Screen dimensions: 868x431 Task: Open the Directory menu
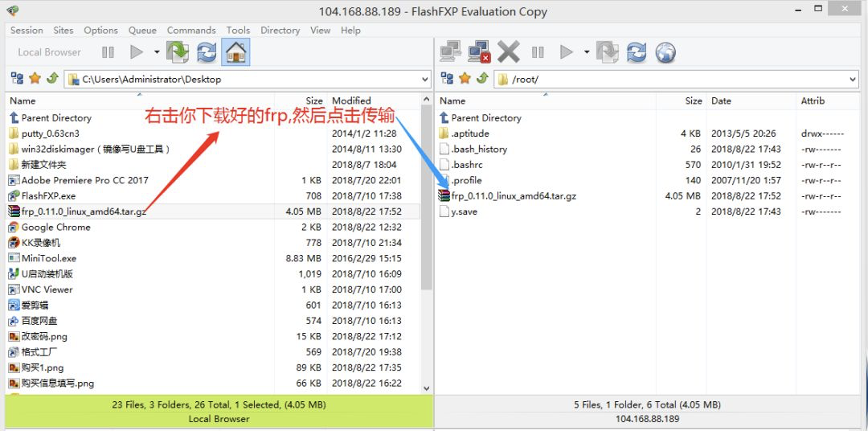coord(280,30)
